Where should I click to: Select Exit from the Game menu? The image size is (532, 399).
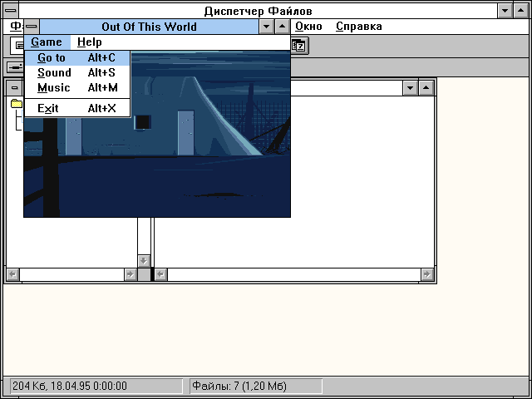click(x=77, y=108)
